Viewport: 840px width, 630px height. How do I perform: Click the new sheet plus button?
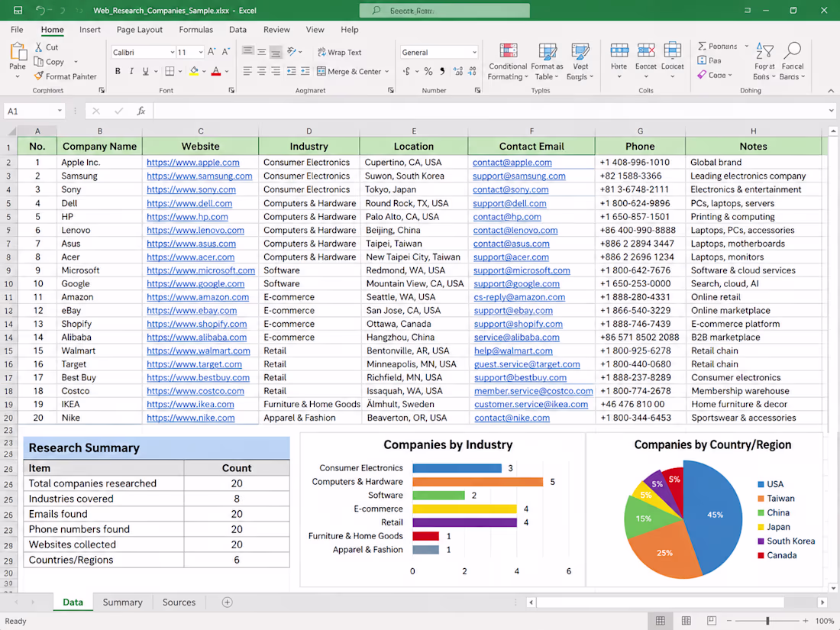pyautogui.click(x=227, y=603)
